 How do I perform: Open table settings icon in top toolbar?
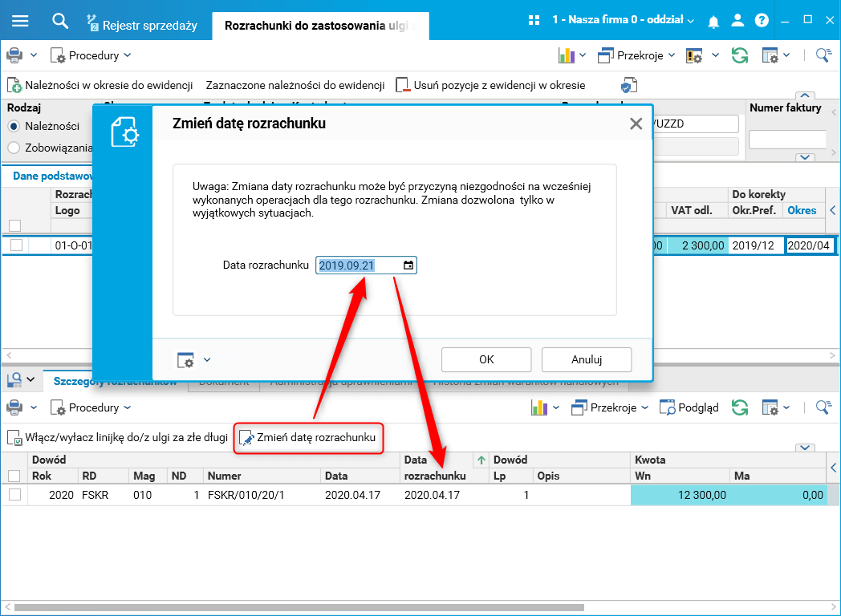pos(770,55)
